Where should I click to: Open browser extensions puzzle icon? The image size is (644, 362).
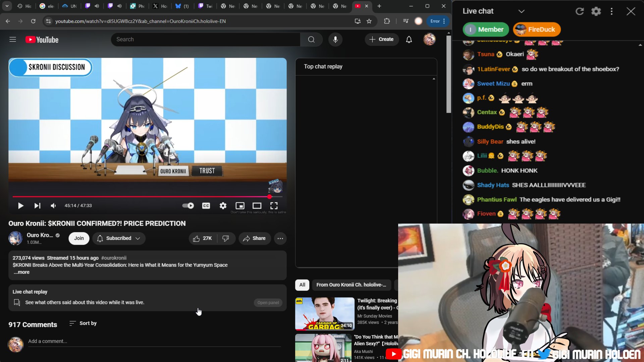[387, 21]
